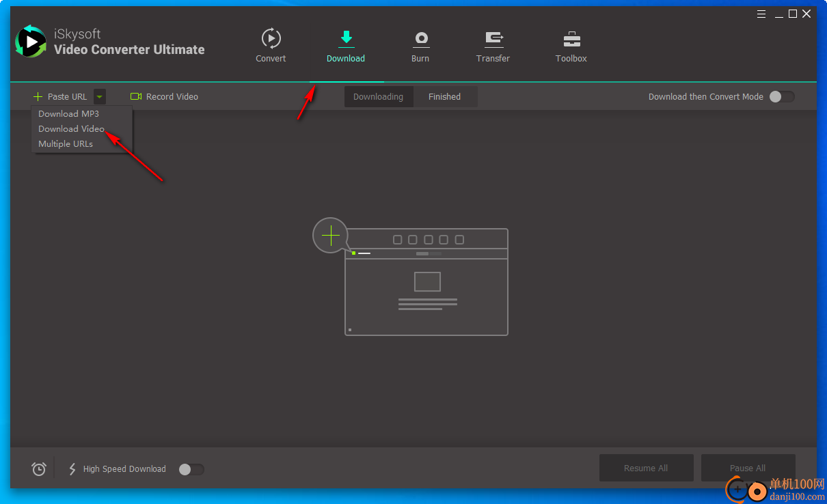
Task: Open the hamburger menu in title bar
Action: (x=762, y=14)
